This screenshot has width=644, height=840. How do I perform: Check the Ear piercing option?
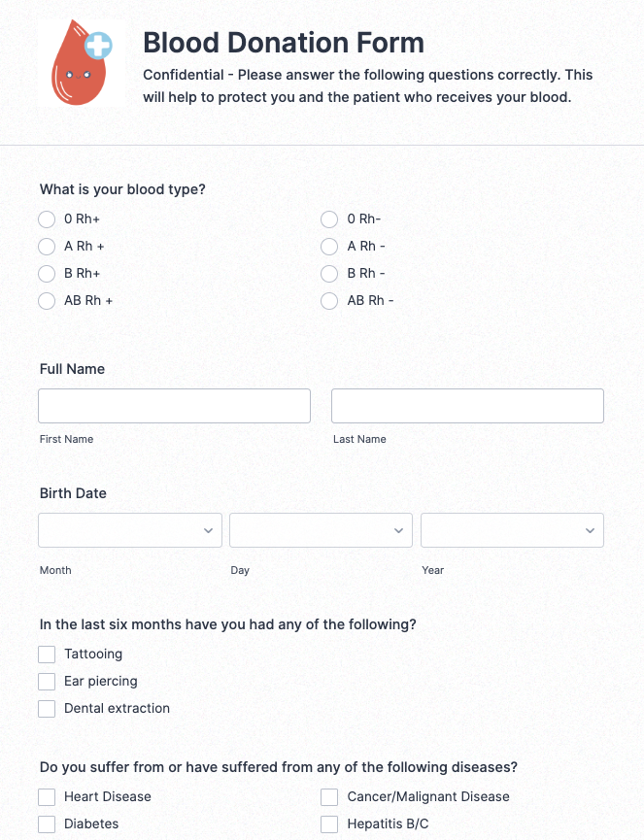tap(46, 681)
